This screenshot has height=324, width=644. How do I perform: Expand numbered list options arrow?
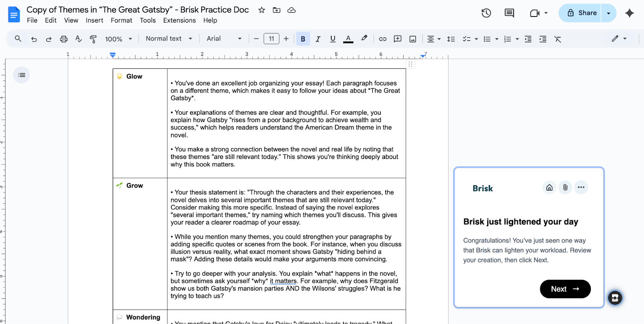click(x=517, y=39)
